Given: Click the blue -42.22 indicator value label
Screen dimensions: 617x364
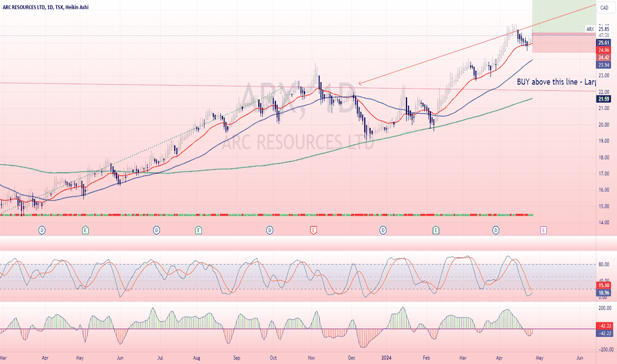Looking at the screenshot, I should 605,334.
